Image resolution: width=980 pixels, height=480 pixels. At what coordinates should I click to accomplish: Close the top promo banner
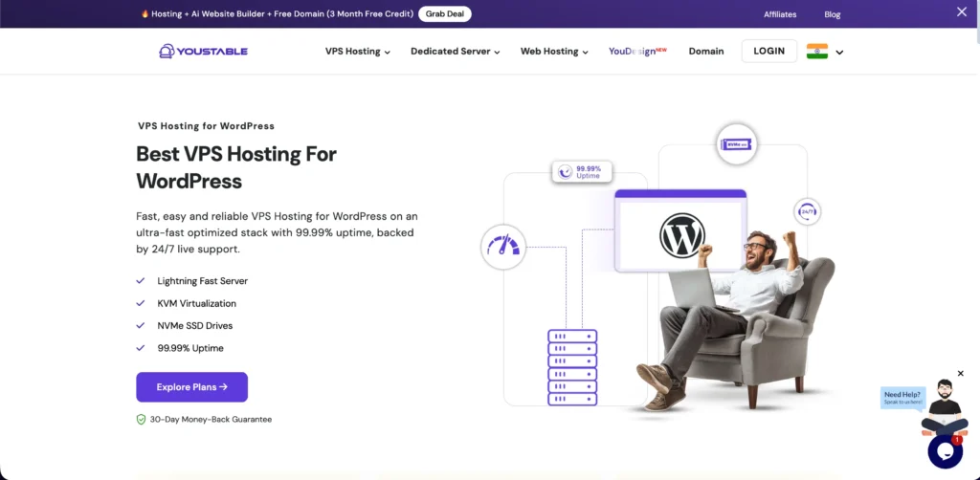click(961, 11)
